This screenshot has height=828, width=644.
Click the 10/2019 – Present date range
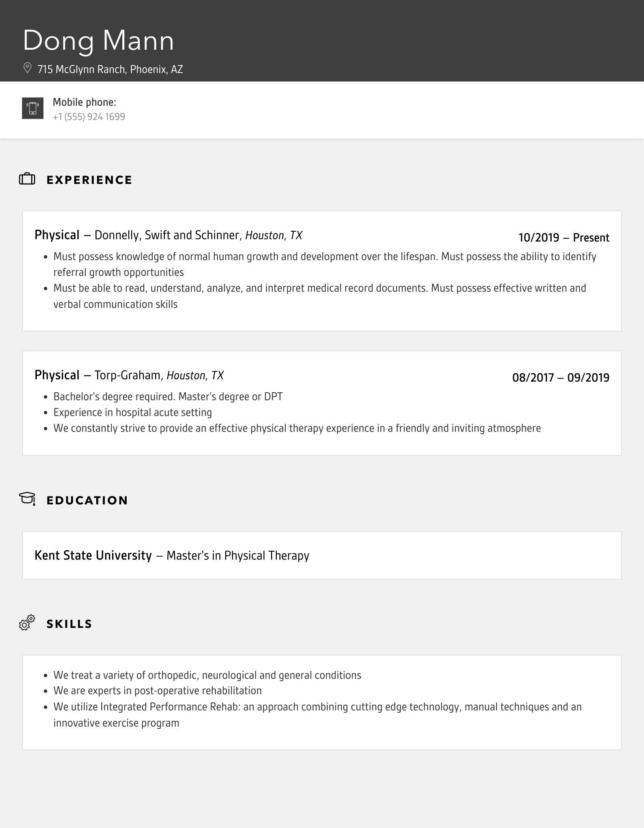[x=563, y=238]
